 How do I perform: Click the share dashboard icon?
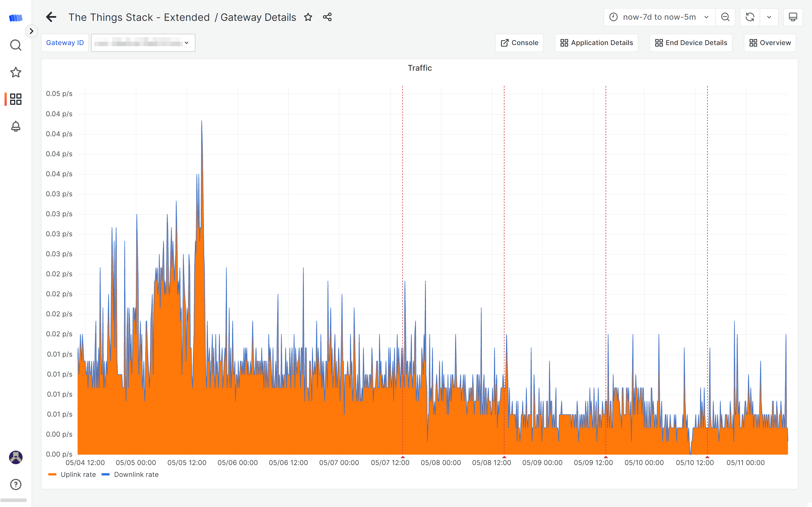point(327,17)
